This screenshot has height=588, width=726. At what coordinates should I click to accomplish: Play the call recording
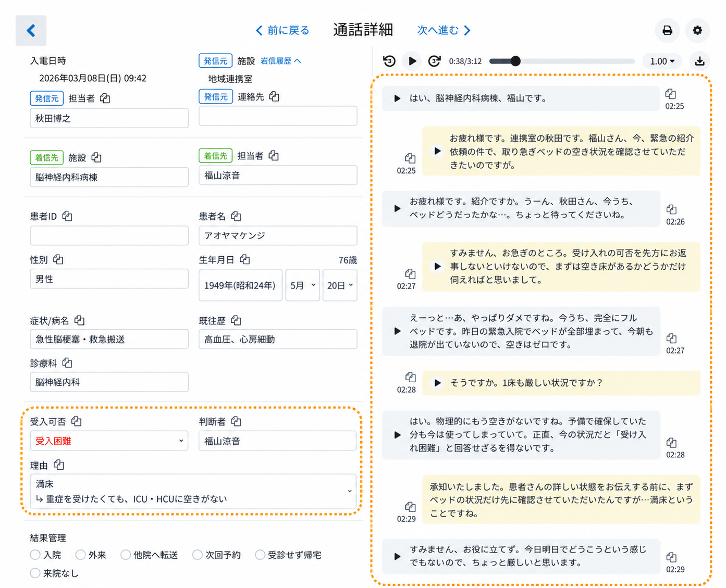(x=412, y=61)
